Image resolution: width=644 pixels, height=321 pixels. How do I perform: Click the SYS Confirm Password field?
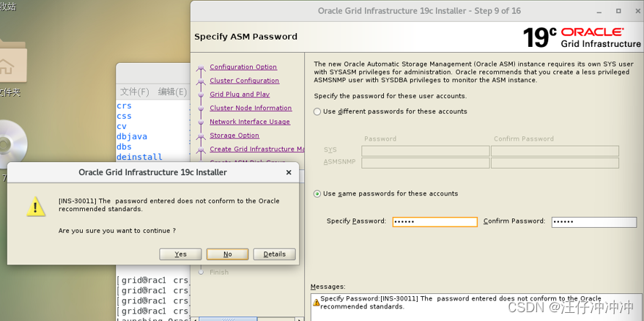pyautogui.click(x=555, y=151)
